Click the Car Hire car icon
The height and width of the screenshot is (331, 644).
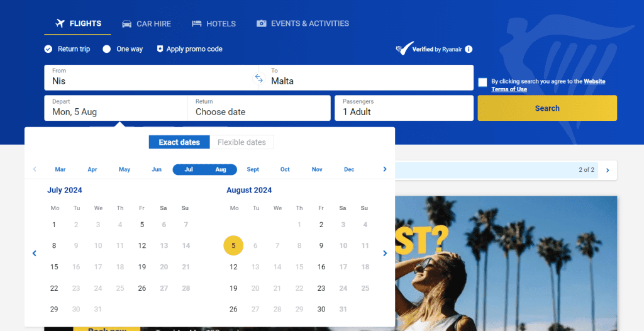127,24
